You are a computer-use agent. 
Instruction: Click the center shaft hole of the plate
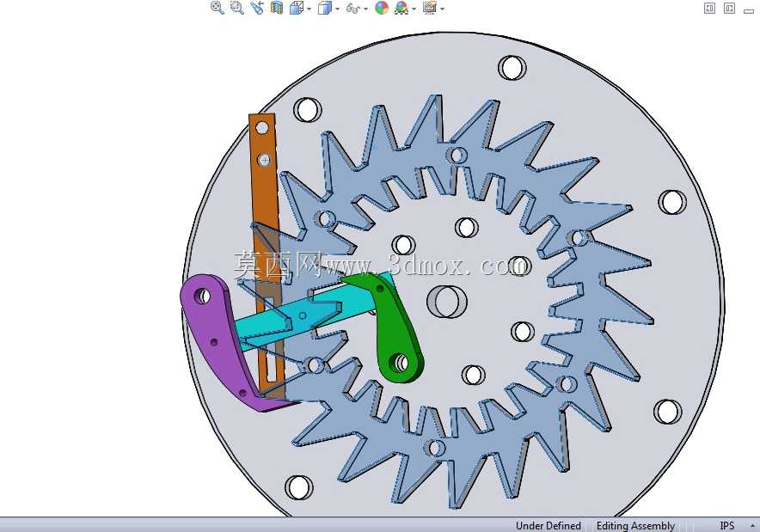click(447, 302)
